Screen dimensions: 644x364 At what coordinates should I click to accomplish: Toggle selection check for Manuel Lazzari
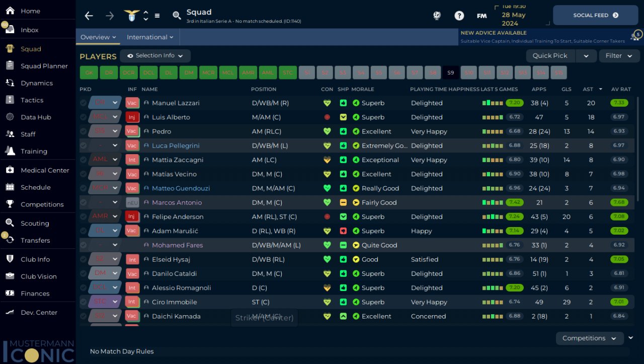(83, 103)
